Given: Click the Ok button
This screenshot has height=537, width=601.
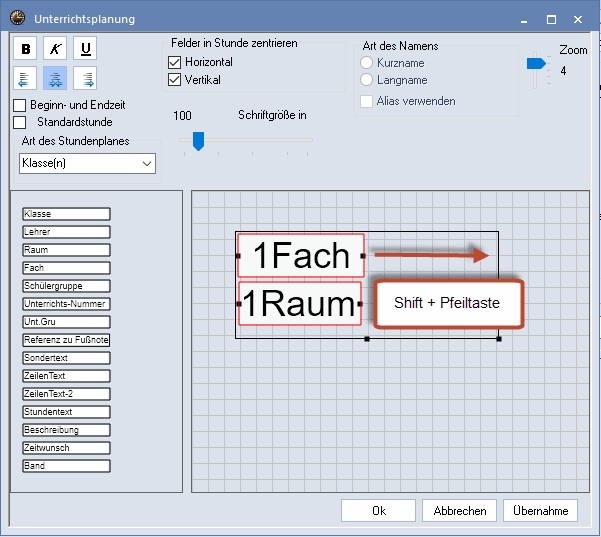Looking at the screenshot, I should [378, 511].
